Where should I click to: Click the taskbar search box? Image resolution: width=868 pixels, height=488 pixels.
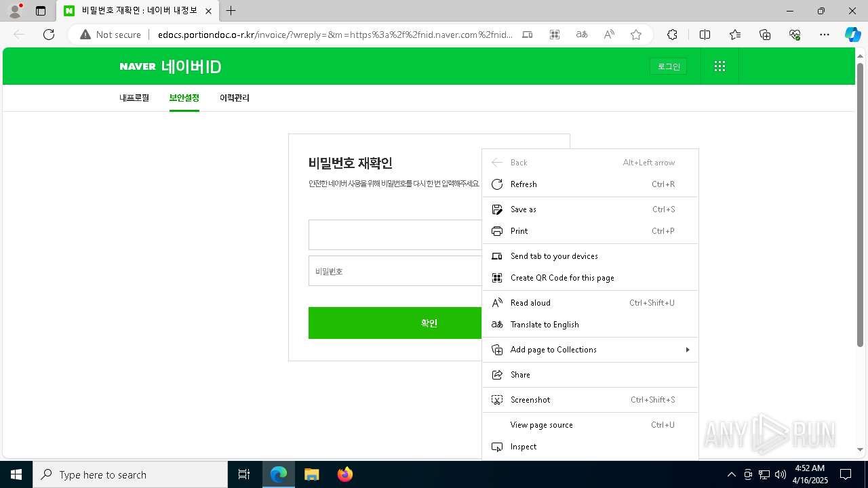(130, 474)
